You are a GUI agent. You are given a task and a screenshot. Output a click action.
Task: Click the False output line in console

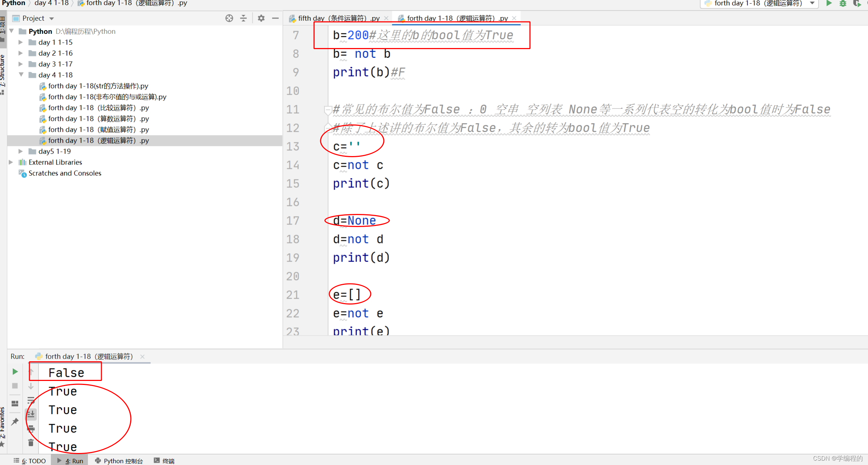tap(67, 373)
